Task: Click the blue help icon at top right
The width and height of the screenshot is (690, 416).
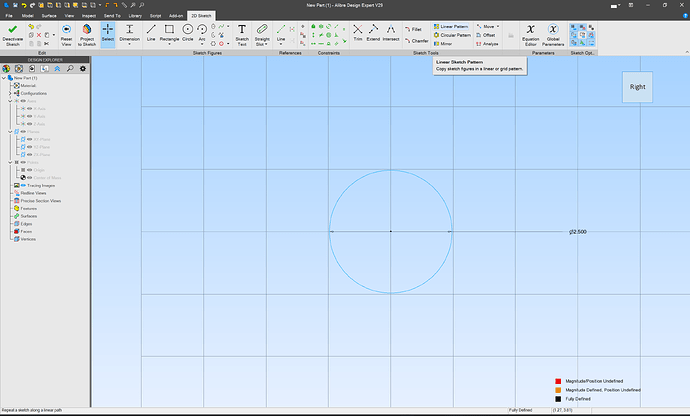Action: pyautogui.click(x=685, y=15)
